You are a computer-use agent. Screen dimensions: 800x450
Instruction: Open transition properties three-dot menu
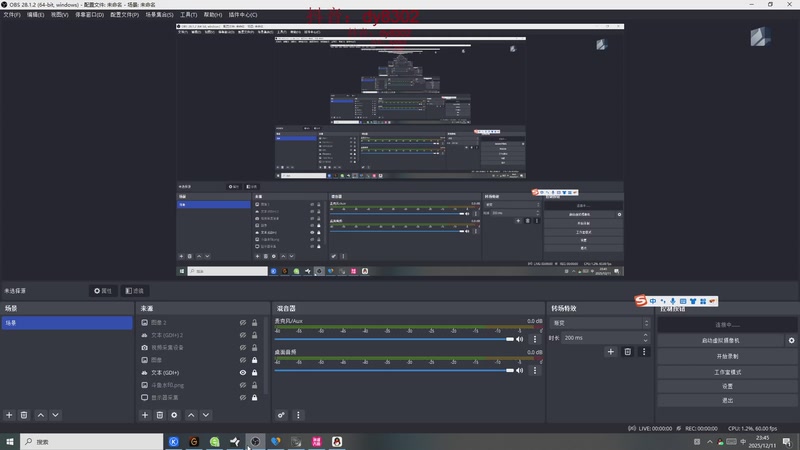(644, 352)
